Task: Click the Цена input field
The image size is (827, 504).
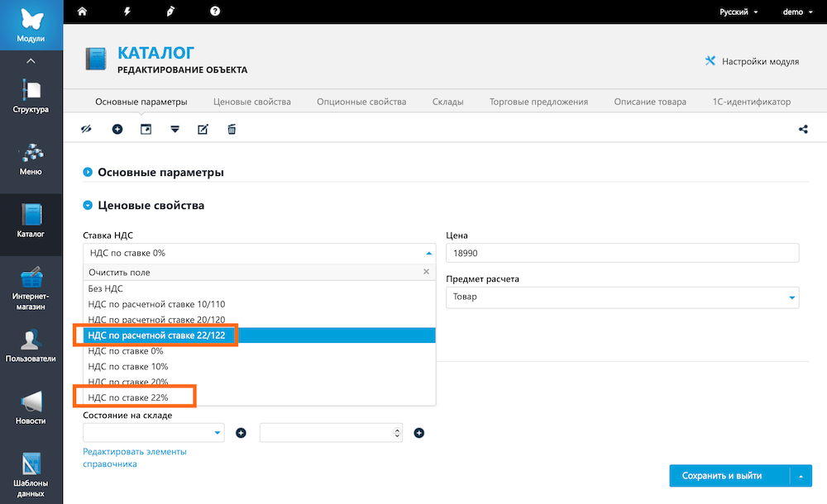Action: pos(622,254)
